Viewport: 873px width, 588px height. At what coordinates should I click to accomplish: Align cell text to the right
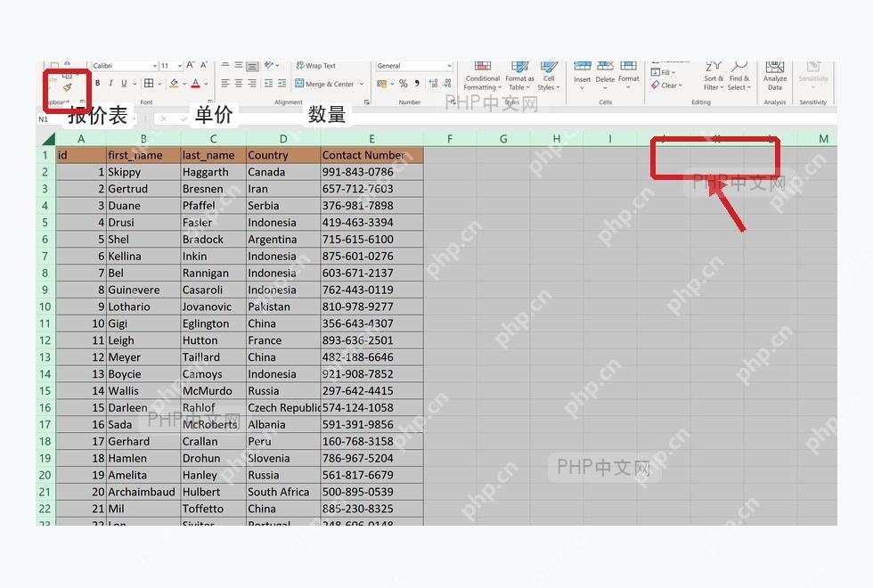point(252,84)
